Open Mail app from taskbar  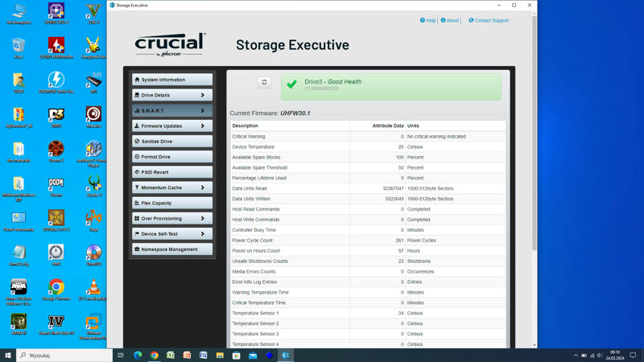coord(253,356)
